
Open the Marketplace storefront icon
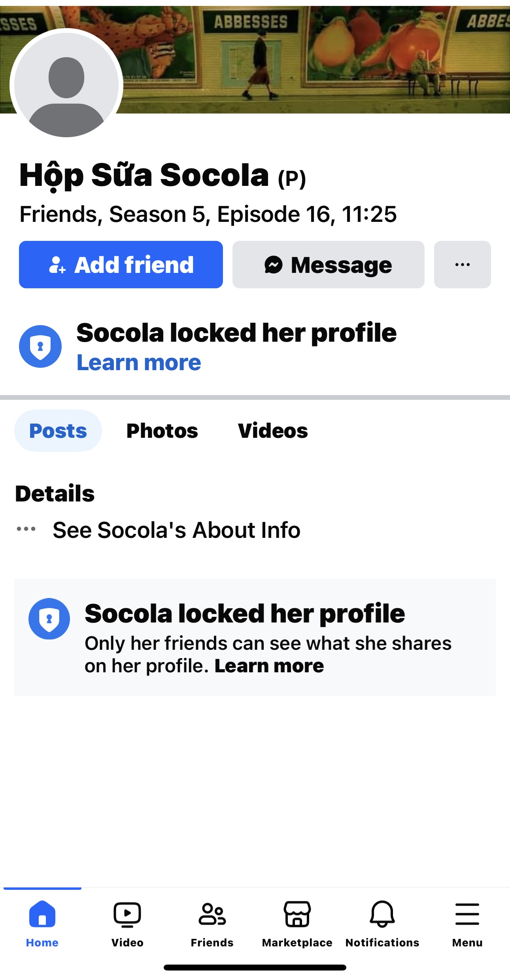pos(297,914)
